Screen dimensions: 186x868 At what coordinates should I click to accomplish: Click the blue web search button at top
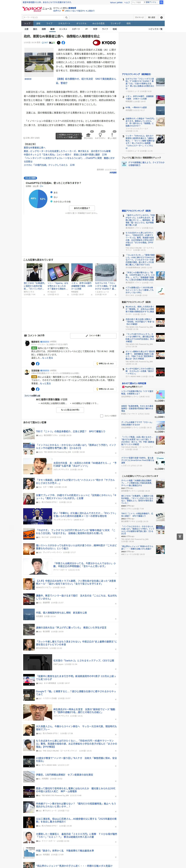(161, 2)
